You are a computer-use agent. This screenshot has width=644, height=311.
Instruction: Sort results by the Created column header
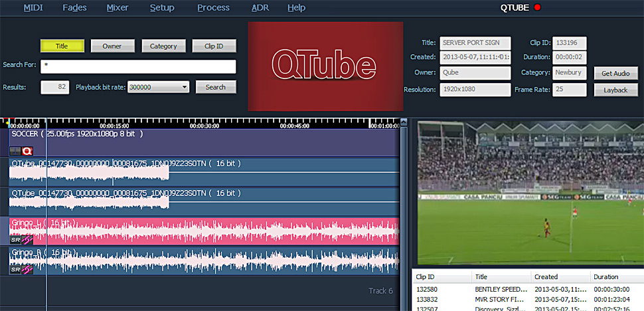tap(546, 276)
